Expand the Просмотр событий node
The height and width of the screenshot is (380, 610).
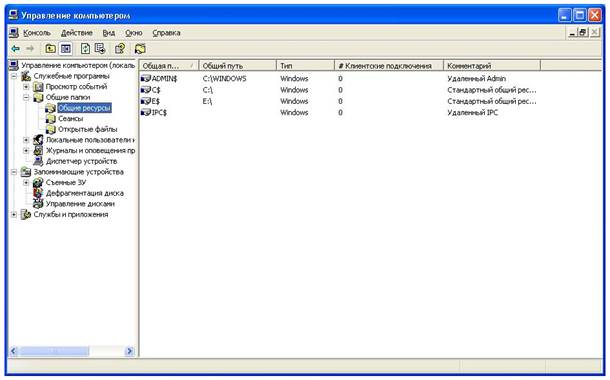coord(26,86)
